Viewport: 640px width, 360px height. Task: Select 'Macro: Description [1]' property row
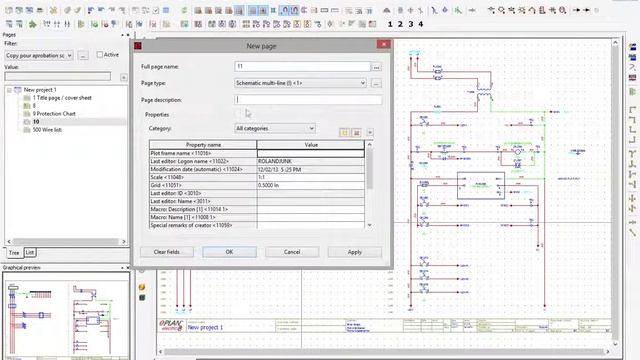(x=256, y=209)
